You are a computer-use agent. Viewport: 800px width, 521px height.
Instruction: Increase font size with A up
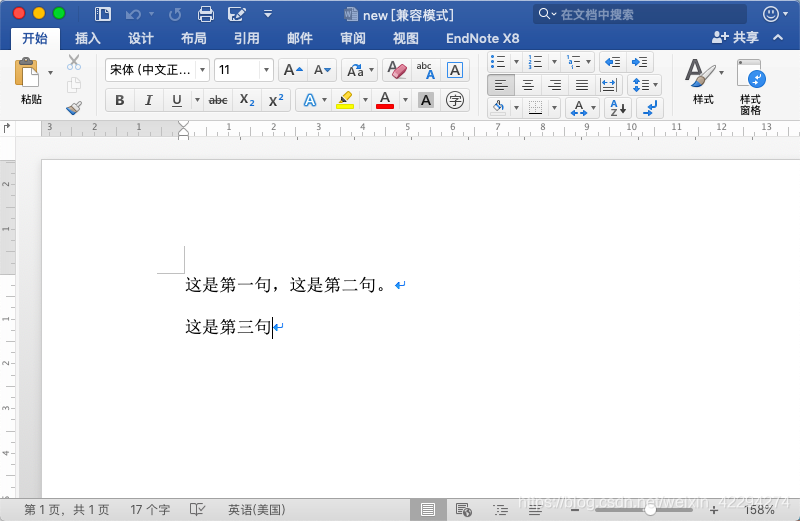(x=293, y=70)
